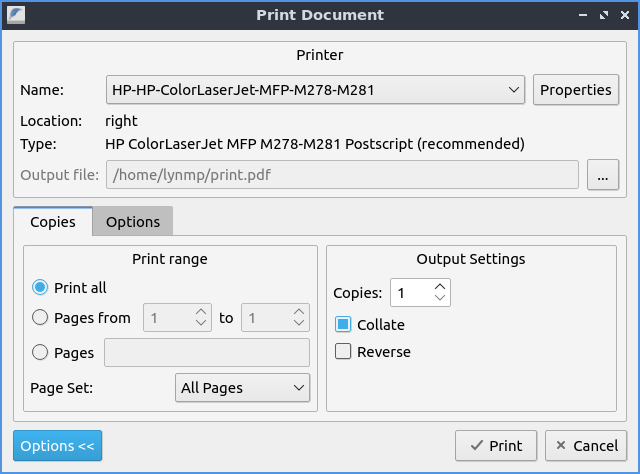Open printer Properties
The width and height of the screenshot is (640, 474).
tap(575, 90)
